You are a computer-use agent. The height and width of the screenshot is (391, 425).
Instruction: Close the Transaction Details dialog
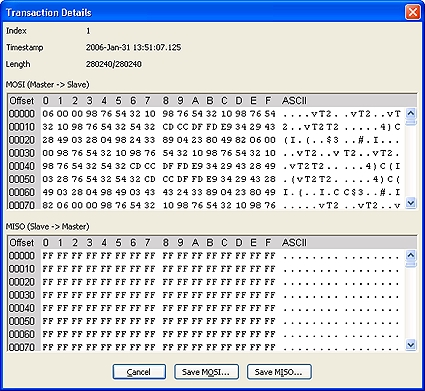tap(412, 13)
